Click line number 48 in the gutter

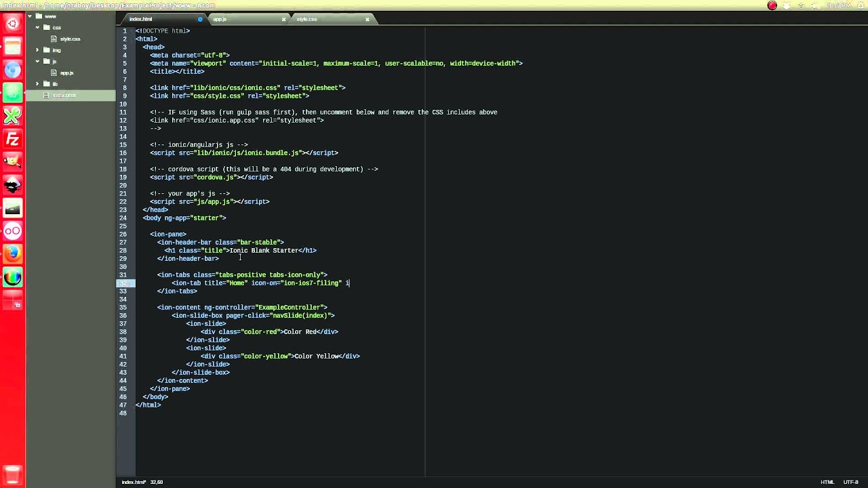pos(123,413)
